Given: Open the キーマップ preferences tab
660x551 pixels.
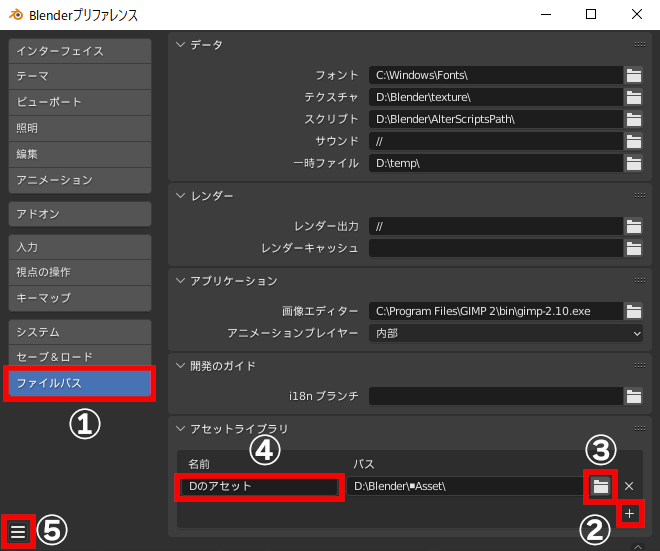Looking at the screenshot, I should coord(80,298).
